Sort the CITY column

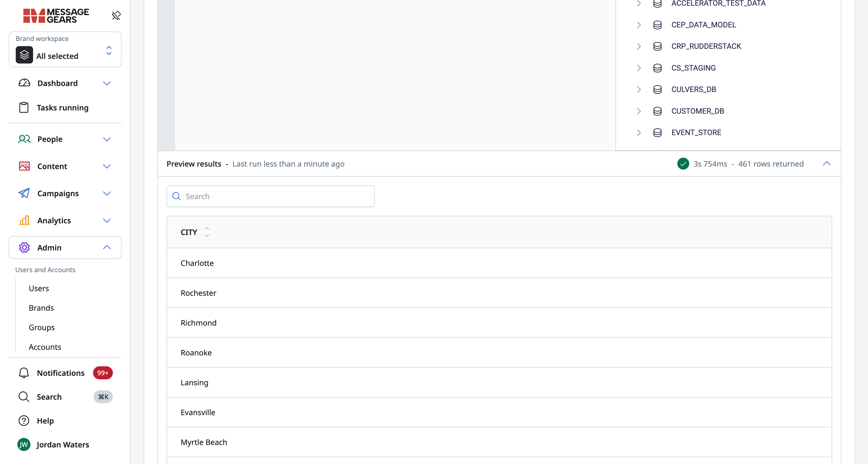point(207,232)
